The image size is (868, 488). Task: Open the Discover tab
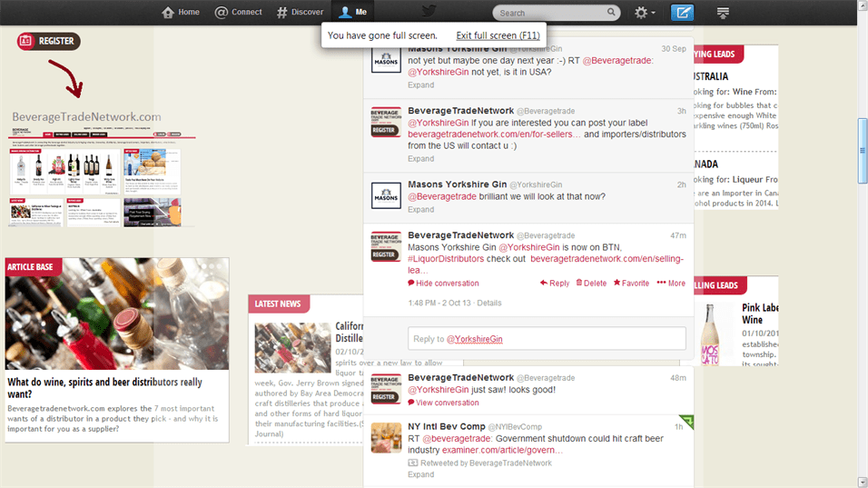point(300,12)
